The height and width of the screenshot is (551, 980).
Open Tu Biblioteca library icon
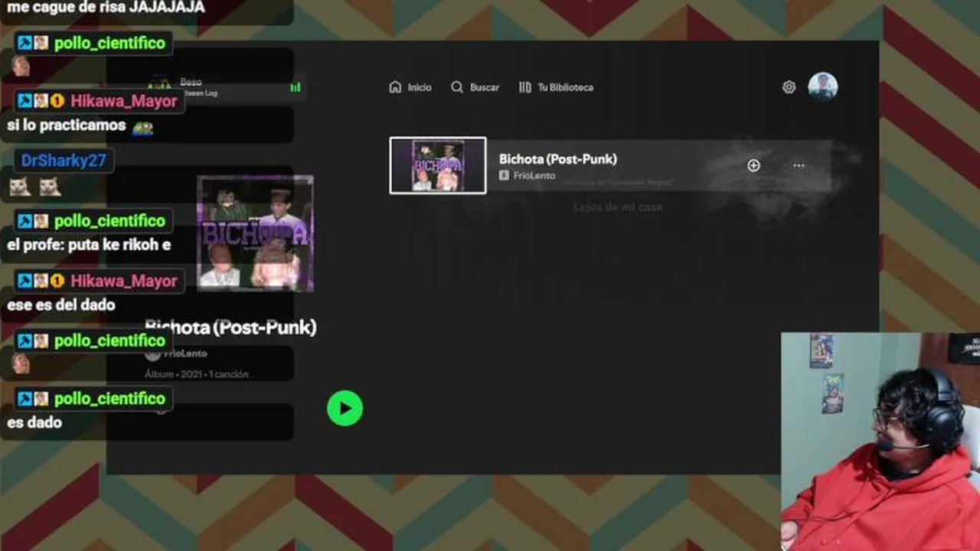524,87
